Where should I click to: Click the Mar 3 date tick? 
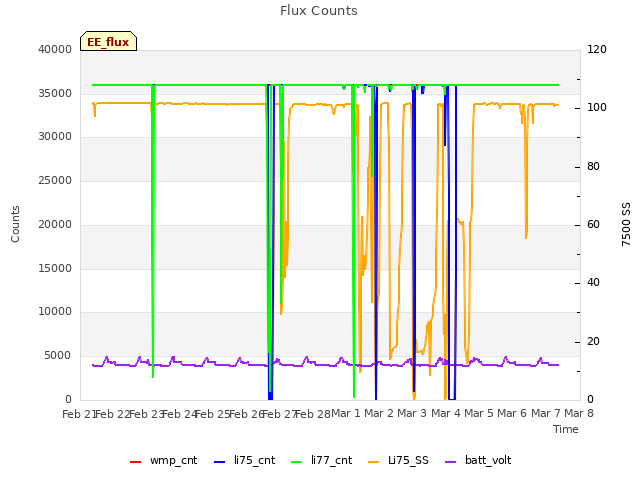pos(412,413)
